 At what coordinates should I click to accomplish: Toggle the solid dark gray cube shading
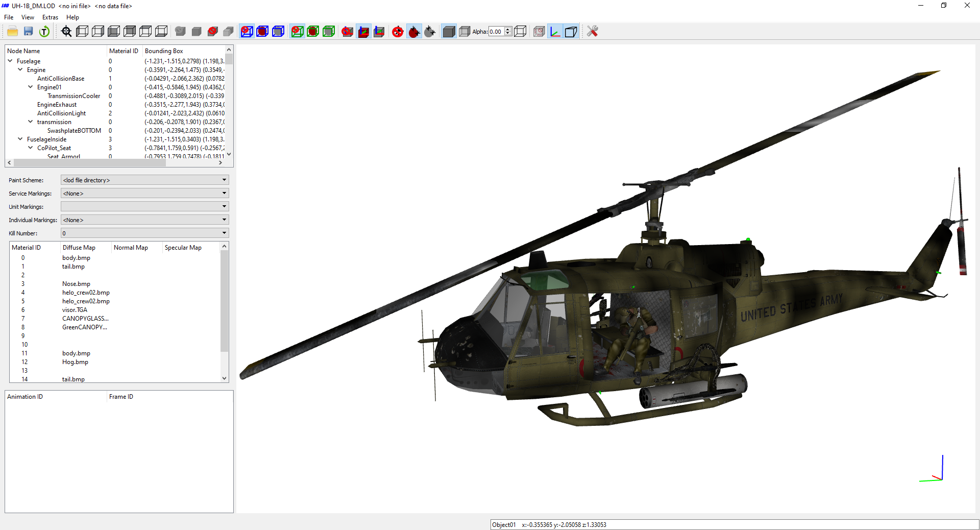(x=449, y=32)
